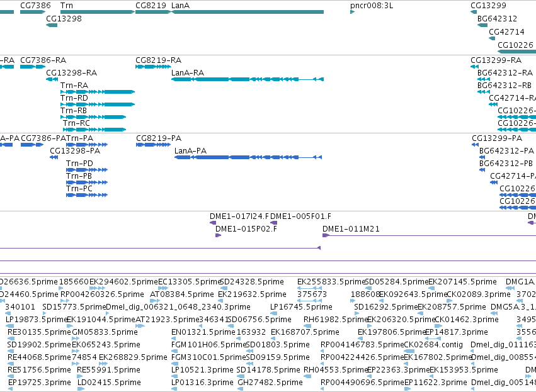Open the CG13299 gene label
This screenshot has width=536, height=392.
tap(488, 6)
